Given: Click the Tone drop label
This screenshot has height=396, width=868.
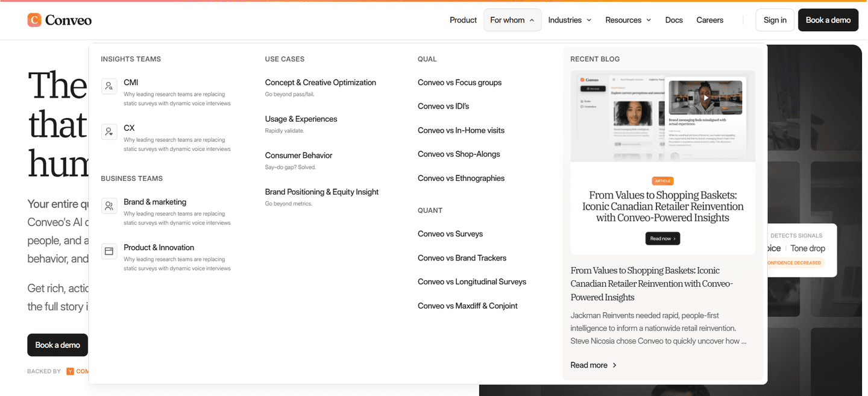Looking at the screenshot, I should coord(808,248).
